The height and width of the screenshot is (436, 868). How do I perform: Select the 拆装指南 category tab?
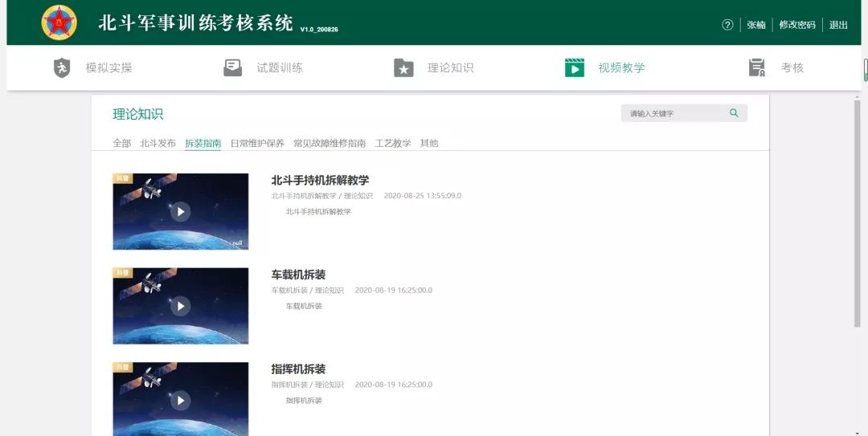[x=203, y=143]
